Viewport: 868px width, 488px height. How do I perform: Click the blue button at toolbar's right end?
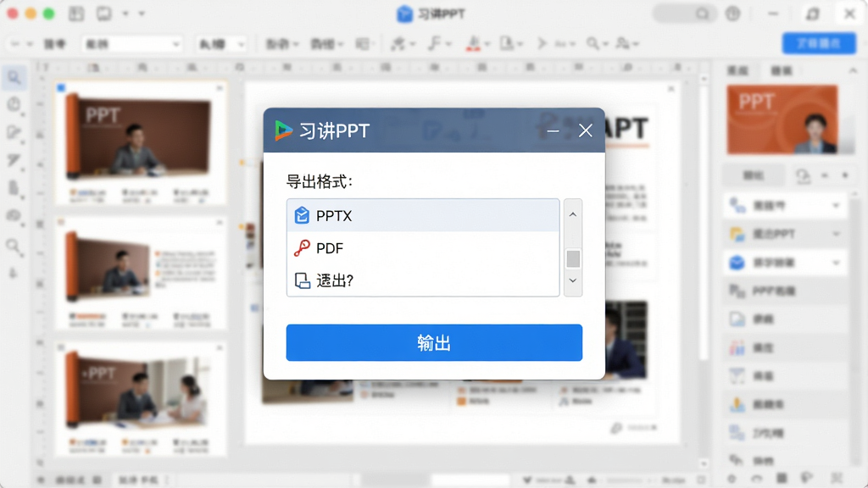pos(819,43)
